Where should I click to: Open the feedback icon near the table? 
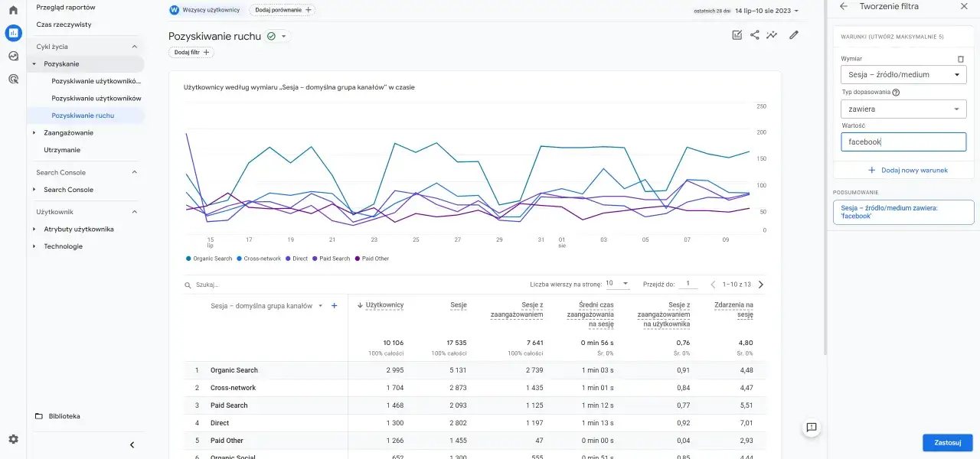coord(812,427)
